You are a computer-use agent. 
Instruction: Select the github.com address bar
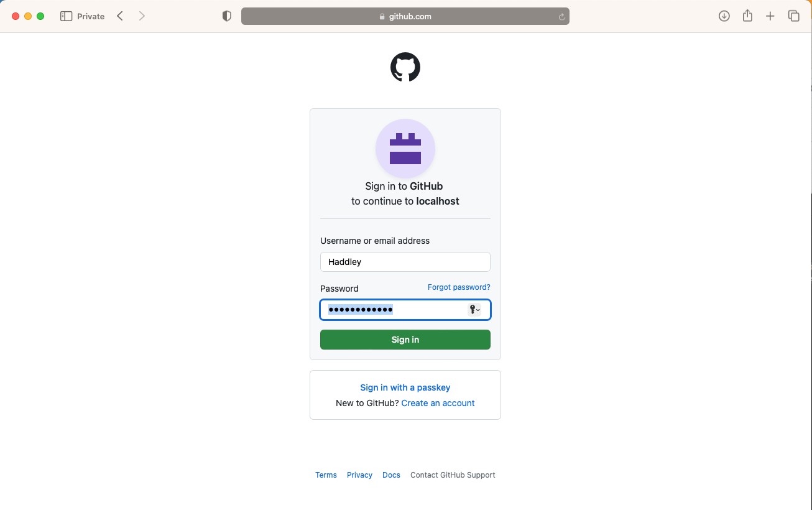pos(405,17)
